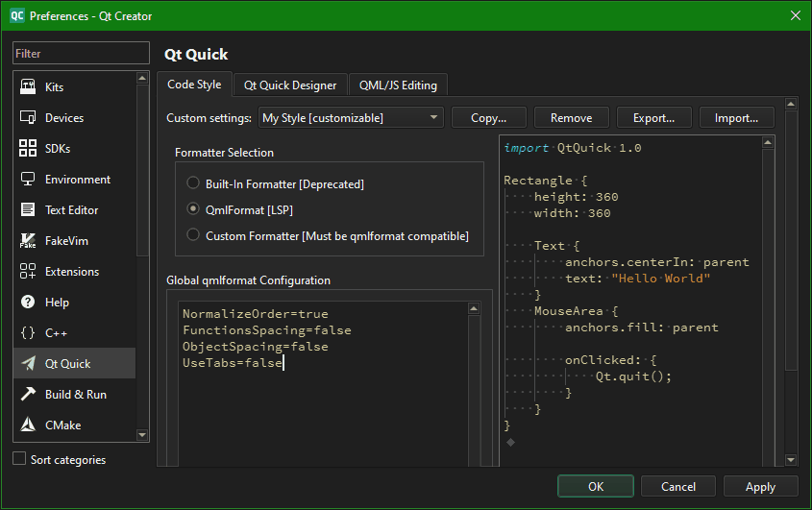Screen dimensions: 812x510
Task: Pick the Custom Formatter radio button
Action: pos(192,234)
